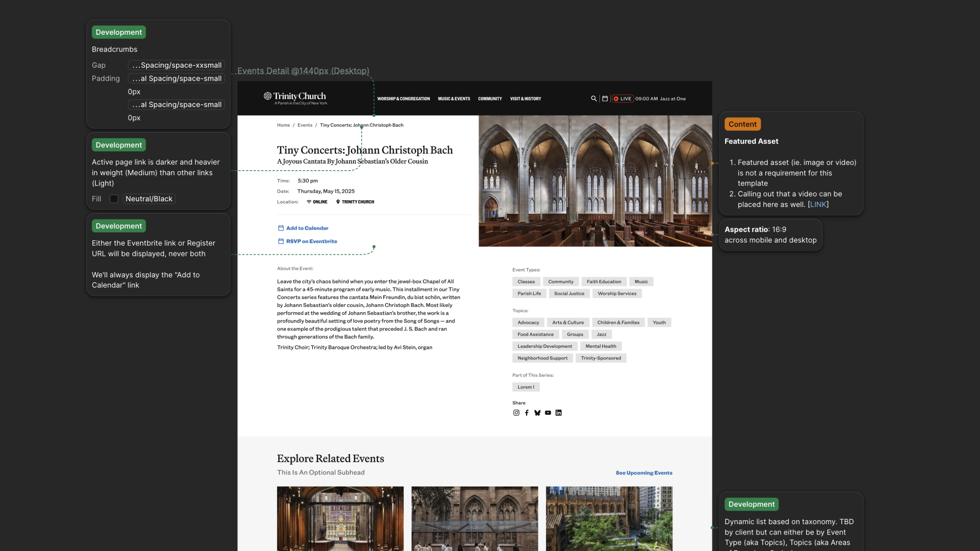
Task: Click the red LIVE indicator badge
Action: click(622, 98)
